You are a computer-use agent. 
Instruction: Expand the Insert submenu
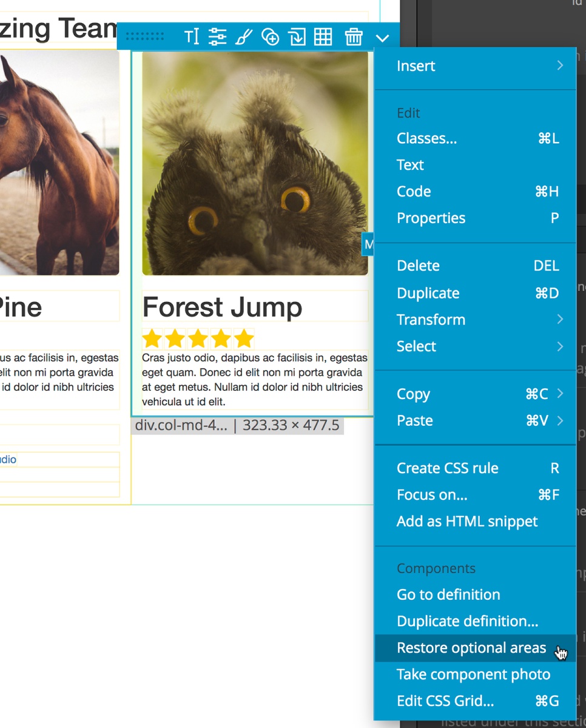pos(475,66)
